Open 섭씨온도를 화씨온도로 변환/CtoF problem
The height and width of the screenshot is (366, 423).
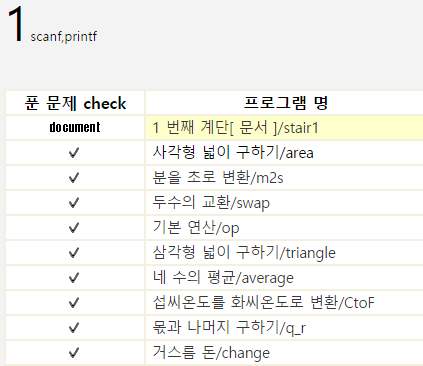(x=263, y=303)
